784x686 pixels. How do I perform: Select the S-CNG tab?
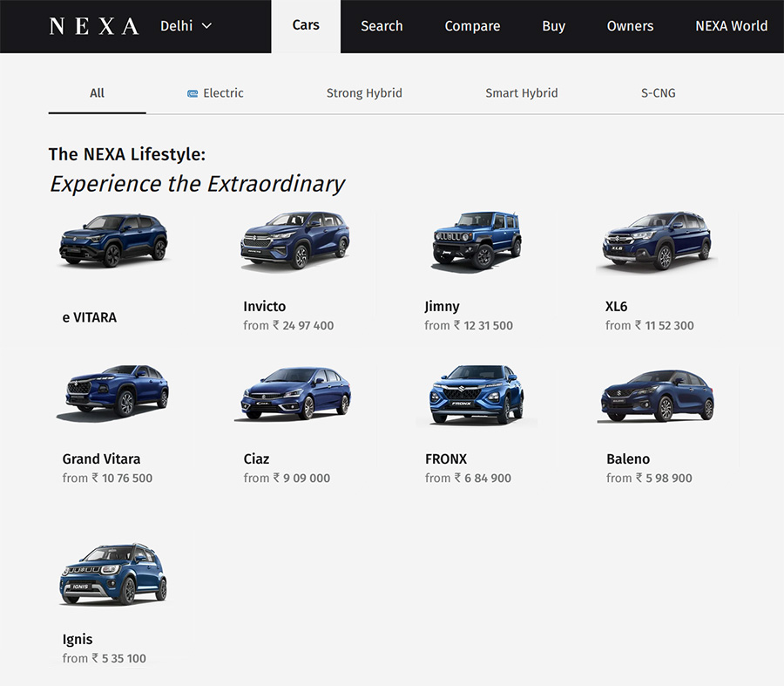658,93
